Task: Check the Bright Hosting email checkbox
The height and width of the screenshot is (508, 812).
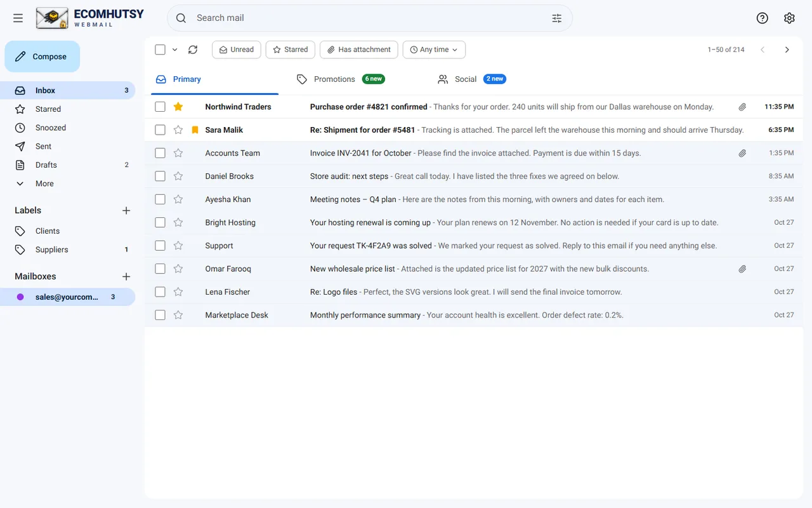Action: point(160,222)
